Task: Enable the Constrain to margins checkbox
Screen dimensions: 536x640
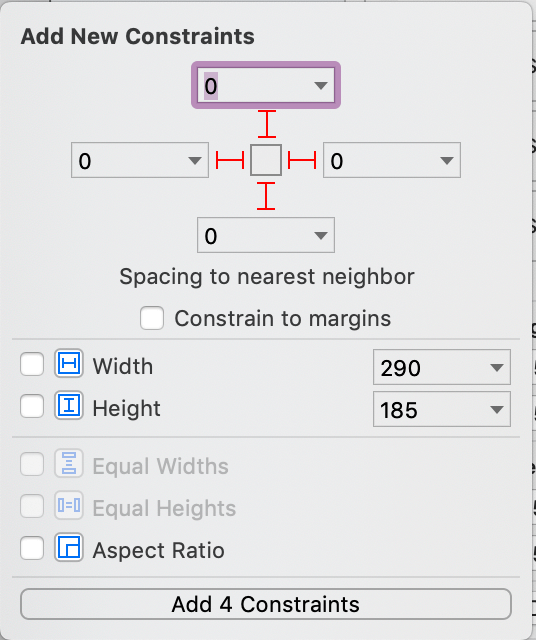Action: (x=152, y=318)
